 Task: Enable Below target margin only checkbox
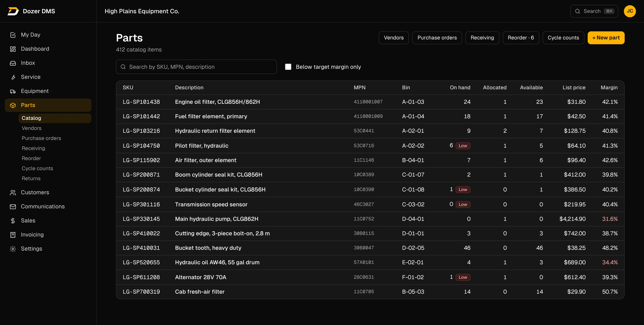click(288, 67)
